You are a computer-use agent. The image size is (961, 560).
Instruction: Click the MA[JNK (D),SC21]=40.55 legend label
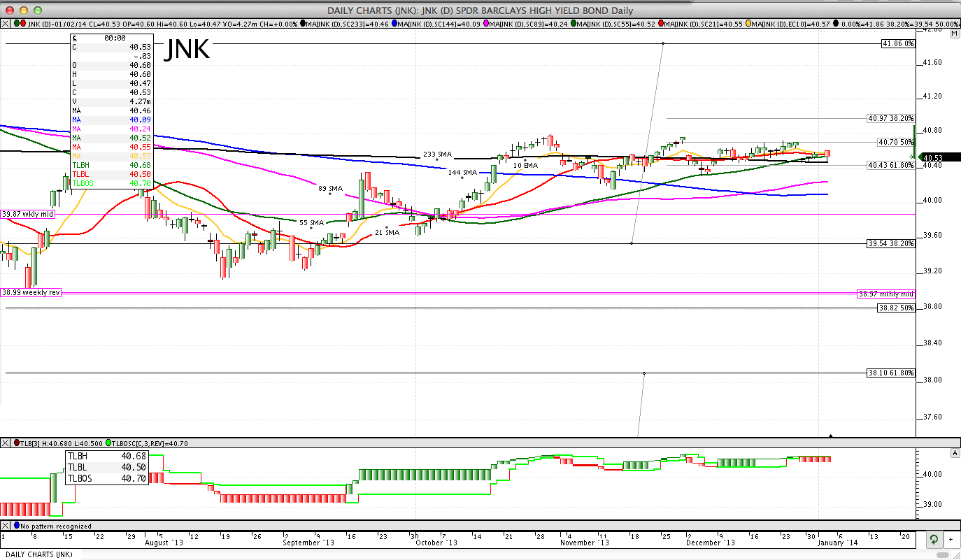[x=705, y=23]
